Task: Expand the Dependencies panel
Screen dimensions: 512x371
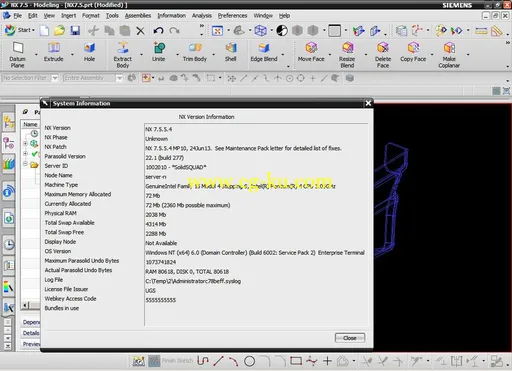Action: [31, 322]
